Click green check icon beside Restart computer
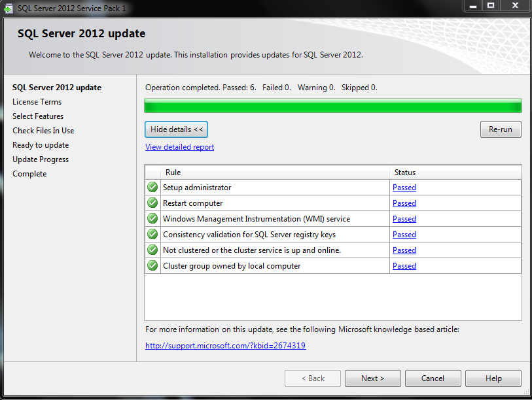Viewport: 532px width, 400px height. (x=152, y=203)
